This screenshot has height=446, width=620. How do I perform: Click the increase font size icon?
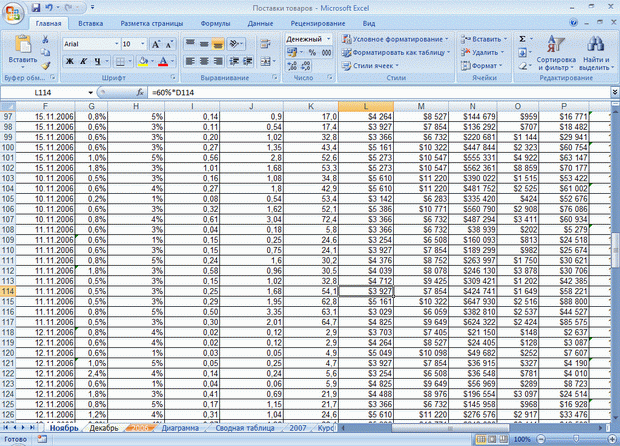156,44
